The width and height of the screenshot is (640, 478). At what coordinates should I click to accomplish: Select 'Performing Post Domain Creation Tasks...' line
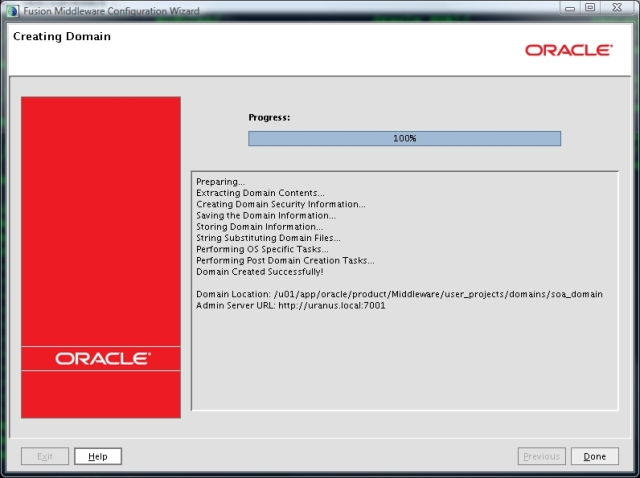(285, 260)
